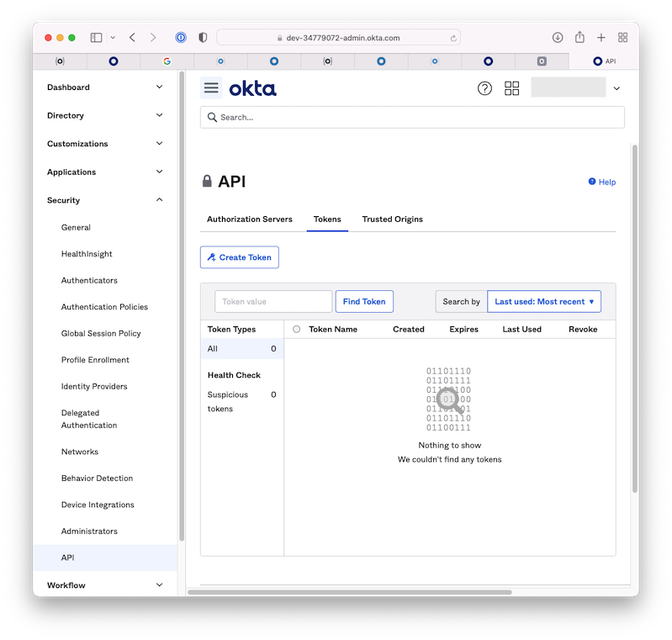The image size is (672, 640).
Task: Open Last used: Most recent dropdown
Action: [544, 301]
